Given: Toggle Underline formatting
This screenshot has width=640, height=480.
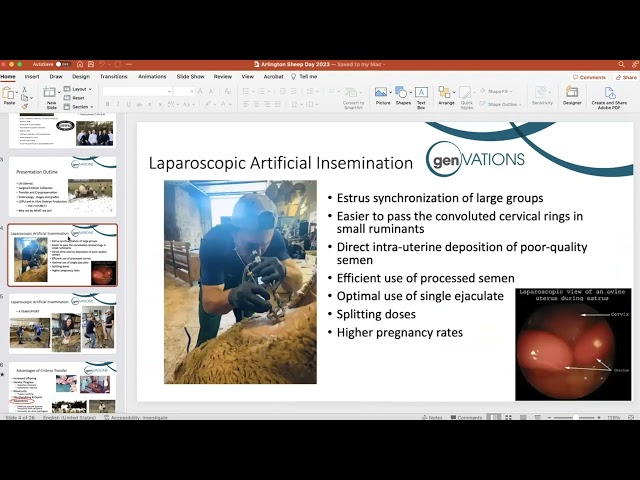Looking at the screenshot, I should pos(129,104).
